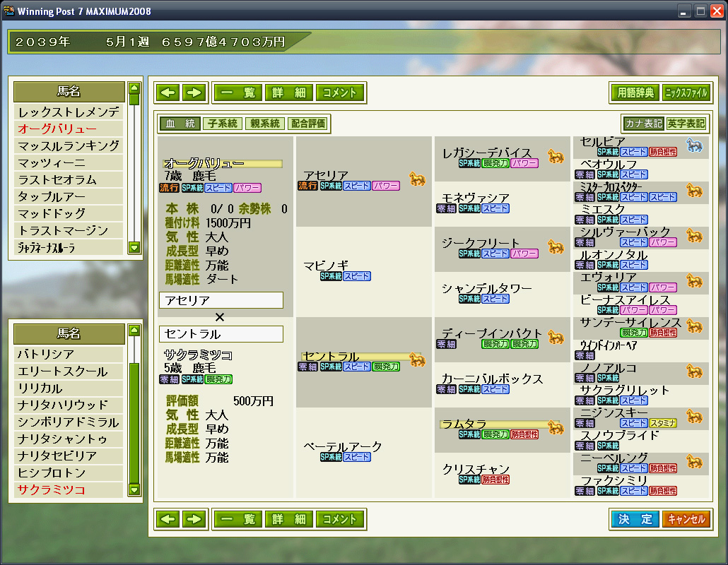The width and height of the screenshot is (728, 565).
Task: Open the ニックスファイル button
Action: click(x=686, y=93)
